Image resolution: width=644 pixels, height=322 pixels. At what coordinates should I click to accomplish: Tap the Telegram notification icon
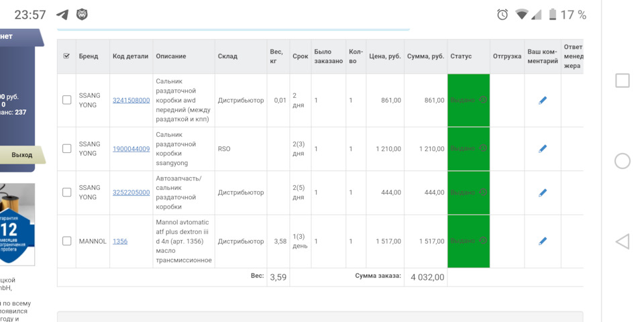pyautogui.click(x=62, y=15)
